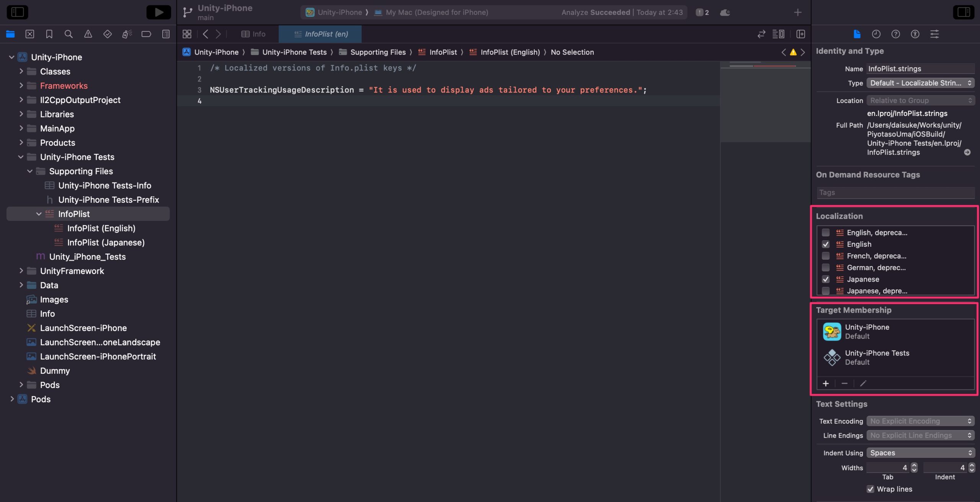Open the cloud status icon
This screenshot has width=980, height=502.
725,12
